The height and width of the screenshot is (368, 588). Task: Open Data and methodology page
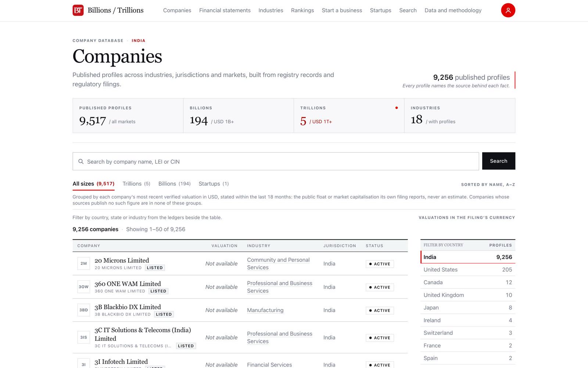(453, 10)
